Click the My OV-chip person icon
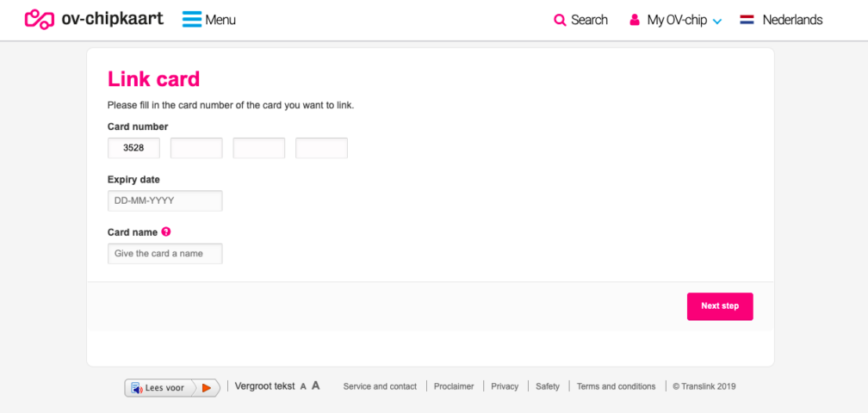The height and width of the screenshot is (413, 868). click(x=635, y=20)
